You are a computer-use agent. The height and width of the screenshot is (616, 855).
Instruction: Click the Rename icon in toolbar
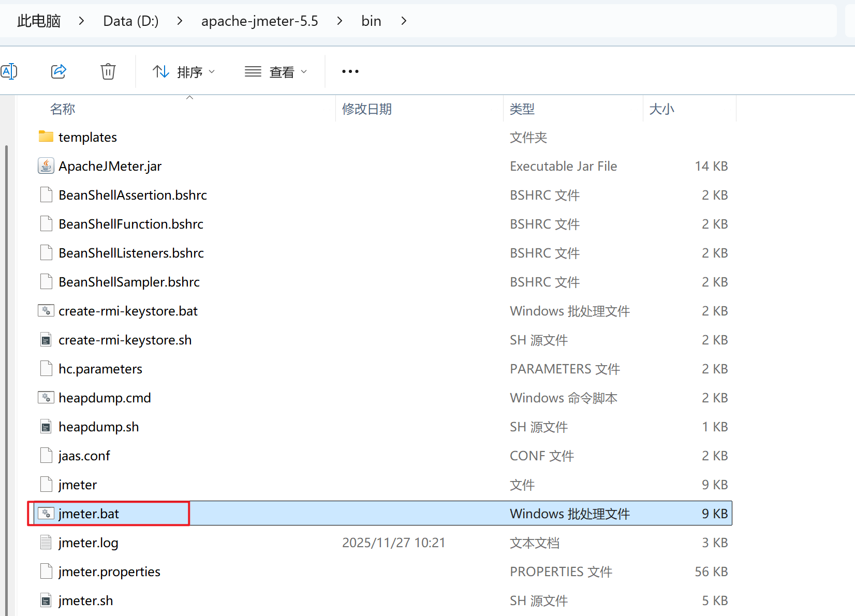(9, 71)
